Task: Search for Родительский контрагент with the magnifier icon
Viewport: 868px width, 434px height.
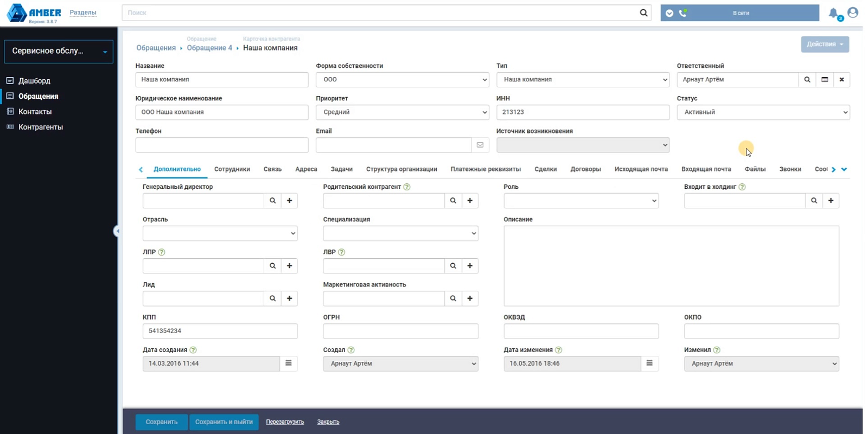Action: point(453,201)
